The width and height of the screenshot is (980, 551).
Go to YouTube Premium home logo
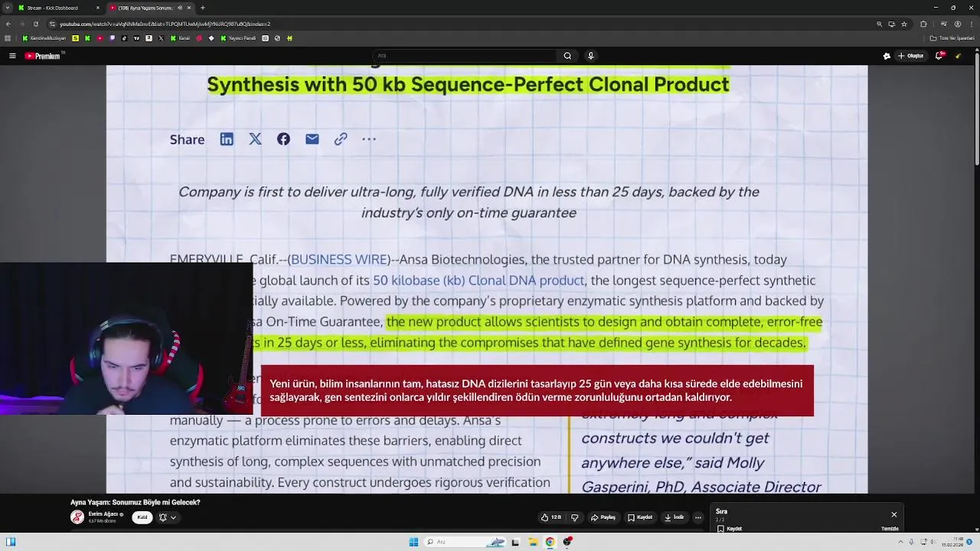[x=42, y=56]
